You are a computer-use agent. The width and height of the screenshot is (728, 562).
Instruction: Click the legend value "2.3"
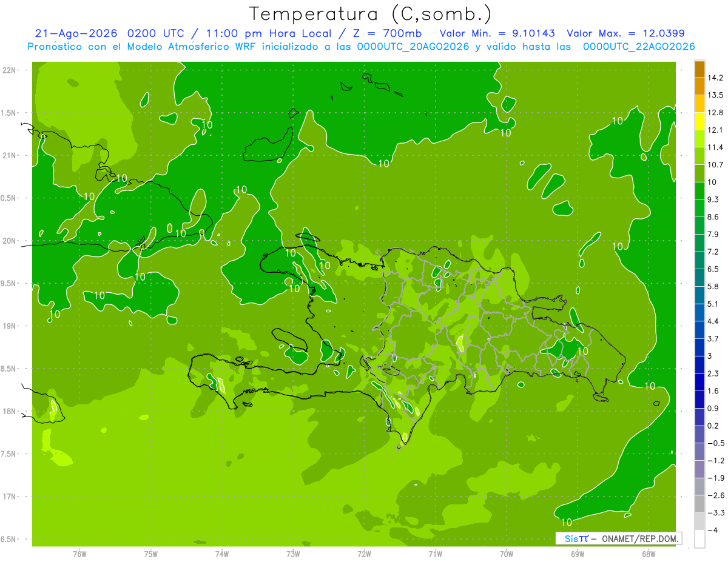[x=713, y=373]
